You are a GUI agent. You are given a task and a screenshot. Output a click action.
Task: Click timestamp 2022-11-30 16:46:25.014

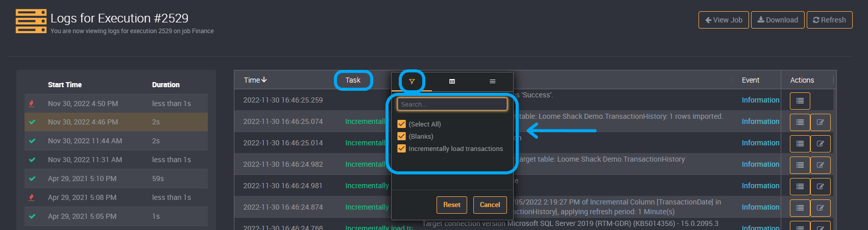(x=283, y=143)
